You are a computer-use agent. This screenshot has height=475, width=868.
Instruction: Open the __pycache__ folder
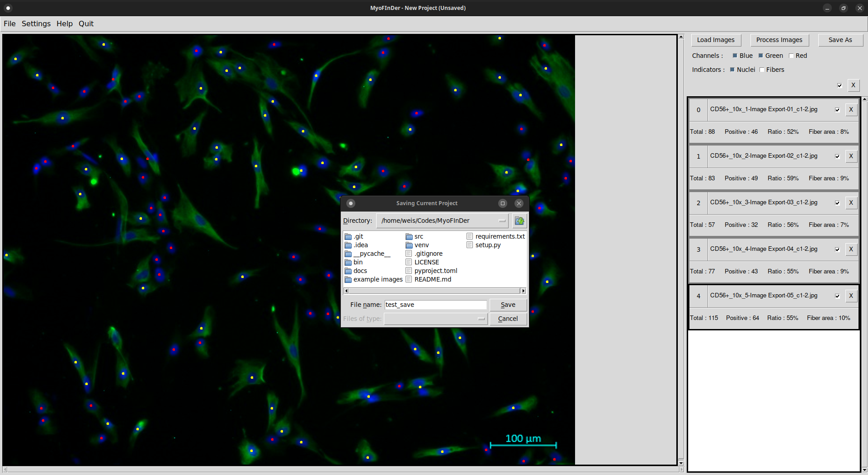[x=368, y=254]
